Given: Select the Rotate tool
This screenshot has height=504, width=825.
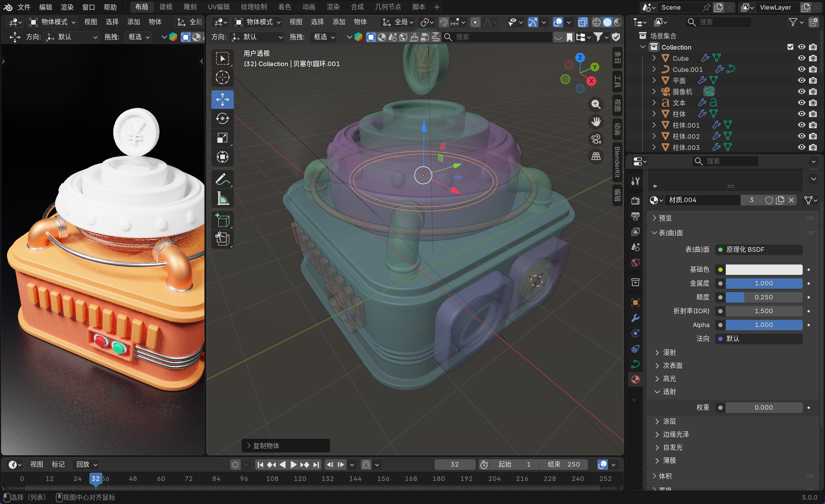Looking at the screenshot, I should [x=222, y=118].
